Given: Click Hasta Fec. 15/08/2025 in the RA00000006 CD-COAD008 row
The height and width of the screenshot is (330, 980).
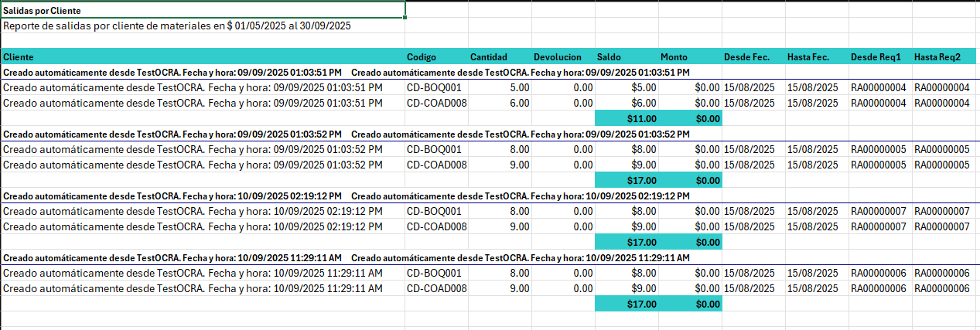Looking at the screenshot, I should tap(817, 288).
